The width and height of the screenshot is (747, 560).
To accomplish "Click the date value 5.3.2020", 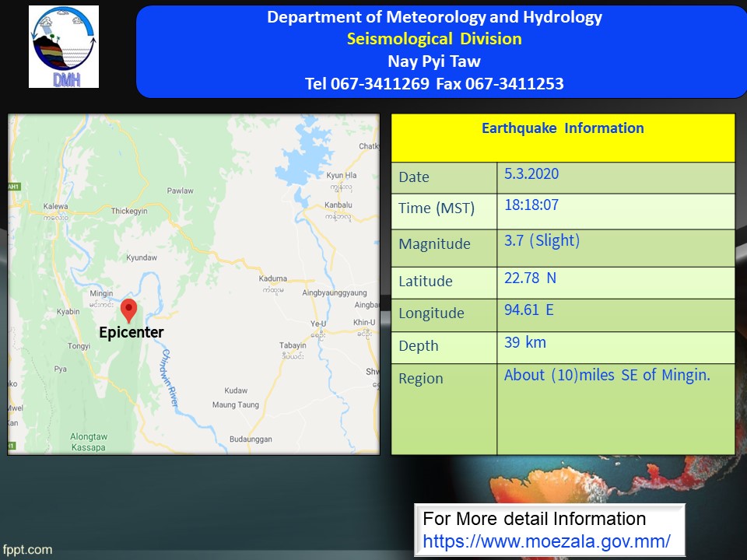I will 531,173.
